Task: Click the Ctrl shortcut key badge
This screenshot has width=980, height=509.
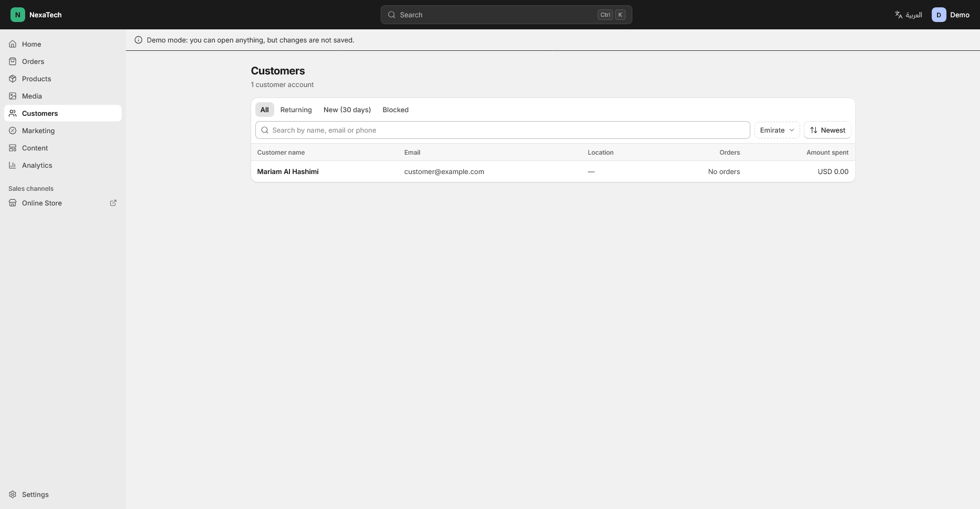Action: (605, 15)
